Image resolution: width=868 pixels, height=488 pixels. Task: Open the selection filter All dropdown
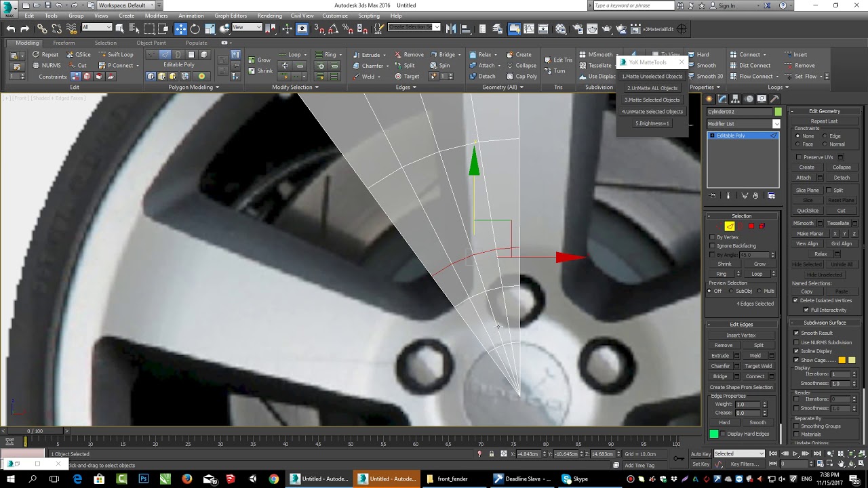96,28
